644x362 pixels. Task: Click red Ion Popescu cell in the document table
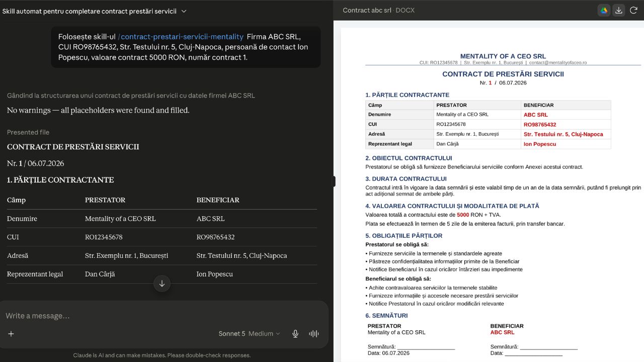[x=540, y=144]
